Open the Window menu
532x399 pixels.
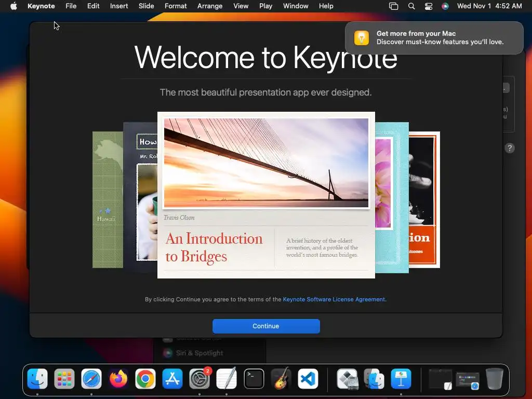(296, 6)
